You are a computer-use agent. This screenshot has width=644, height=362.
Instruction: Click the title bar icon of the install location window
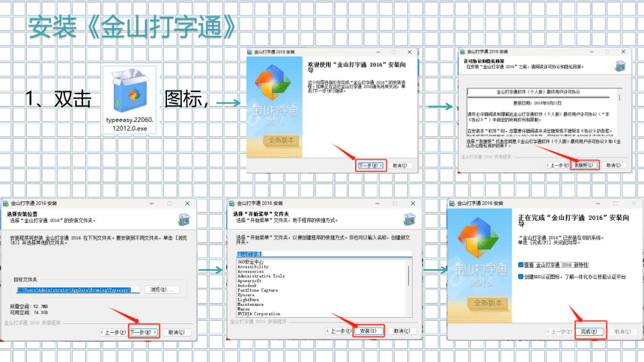point(6,203)
